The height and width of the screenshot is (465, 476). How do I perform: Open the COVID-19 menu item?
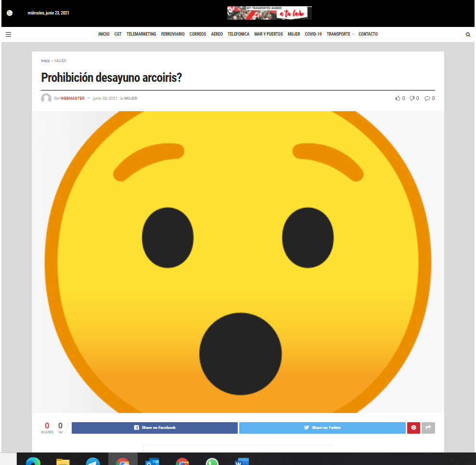coord(313,34)
